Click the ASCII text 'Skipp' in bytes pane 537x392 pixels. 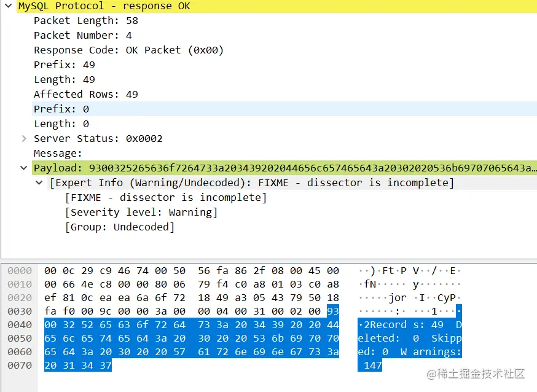[447, 339]
